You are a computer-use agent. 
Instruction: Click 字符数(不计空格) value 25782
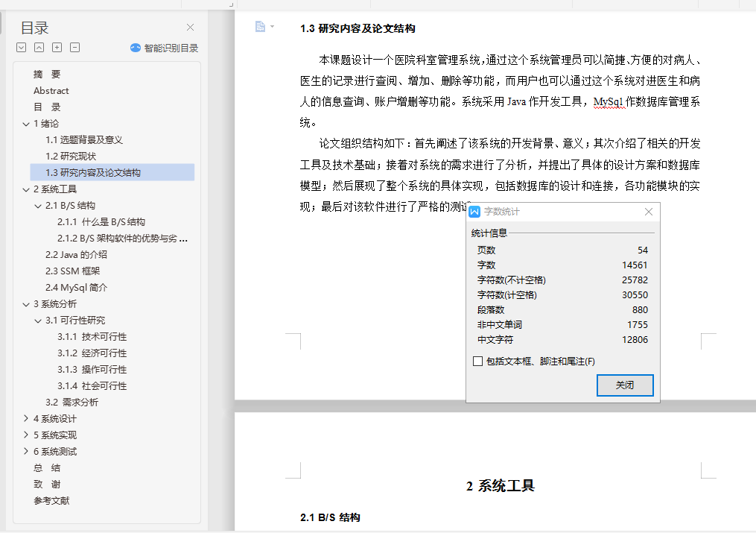(635, 280)
